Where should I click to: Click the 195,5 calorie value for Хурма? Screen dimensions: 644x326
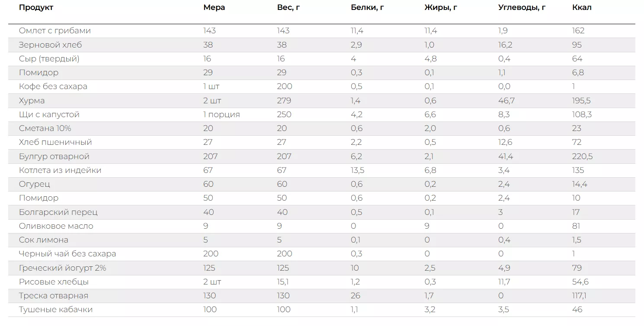pos(581,101)
